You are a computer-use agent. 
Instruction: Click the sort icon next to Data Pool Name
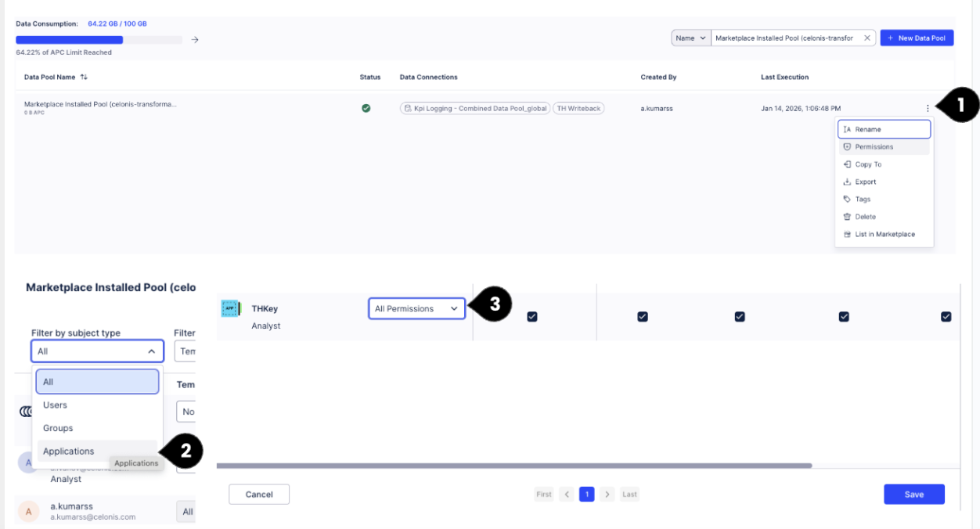[84, 77]
